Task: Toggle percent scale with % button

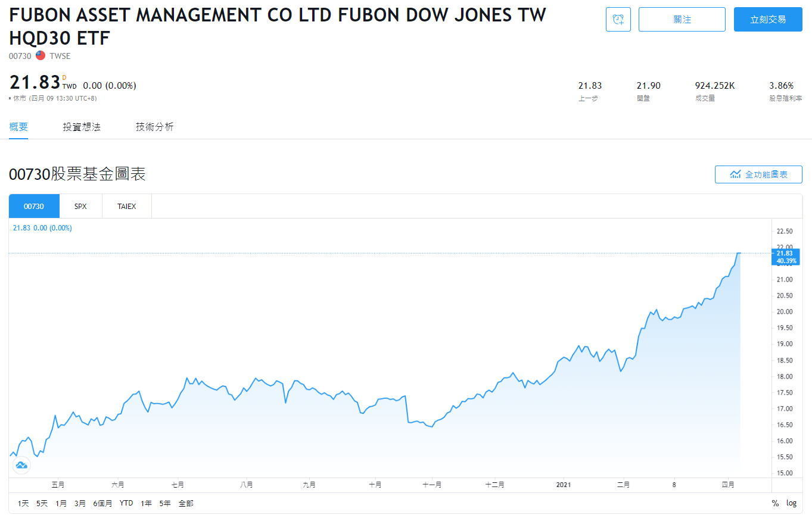Action: click(775, 503)
